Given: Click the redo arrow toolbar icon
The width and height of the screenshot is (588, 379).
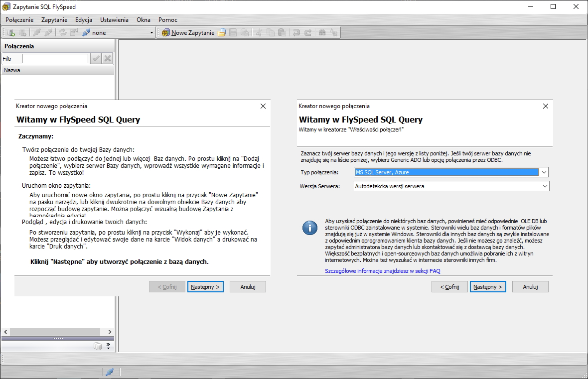Looking at the screenshot, I should [x=308, y=32].
